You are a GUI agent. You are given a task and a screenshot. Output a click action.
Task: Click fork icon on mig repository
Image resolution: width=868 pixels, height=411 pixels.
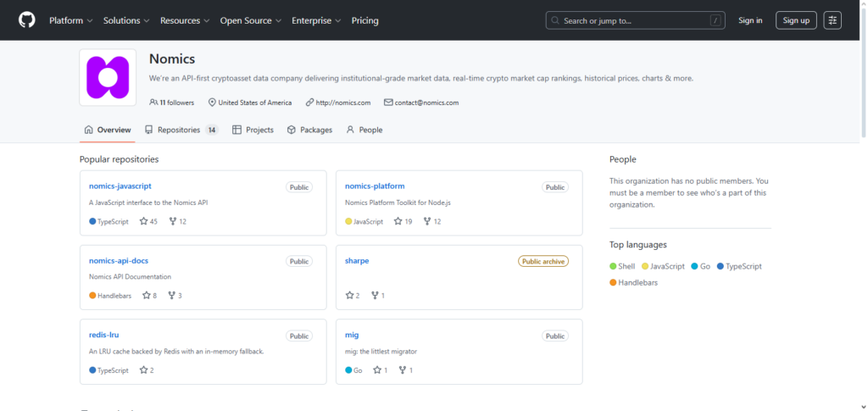pyautogui.click(x=402, y=370)
